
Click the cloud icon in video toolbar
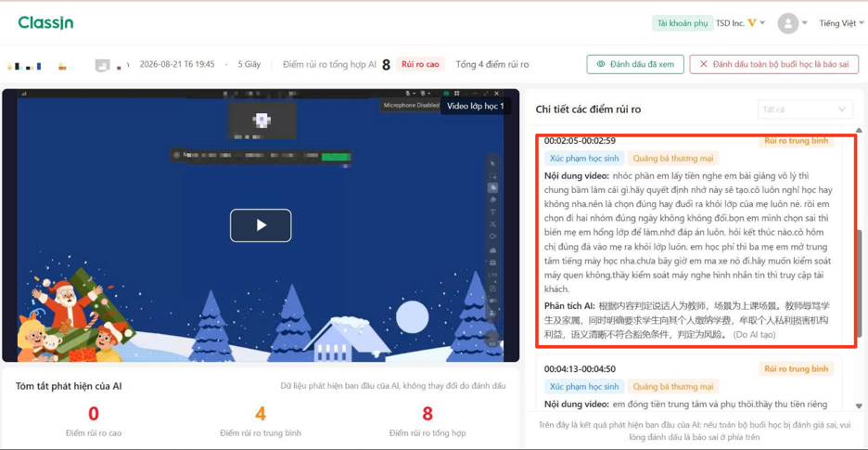pyautogui.click(x=493, y=250)
